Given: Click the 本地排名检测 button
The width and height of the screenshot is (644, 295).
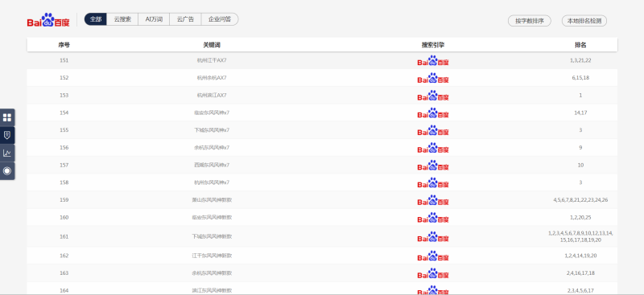Looking at the screenshot, I should point(584,21).
